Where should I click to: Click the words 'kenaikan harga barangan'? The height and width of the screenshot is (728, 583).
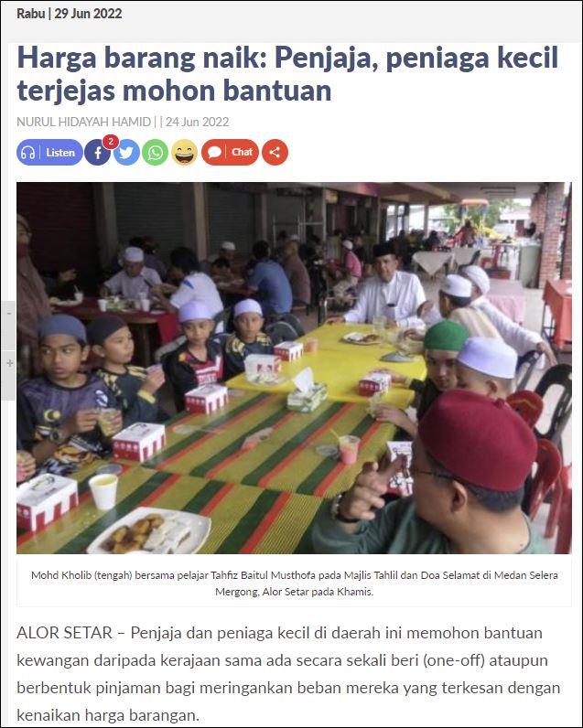point(108,715)
